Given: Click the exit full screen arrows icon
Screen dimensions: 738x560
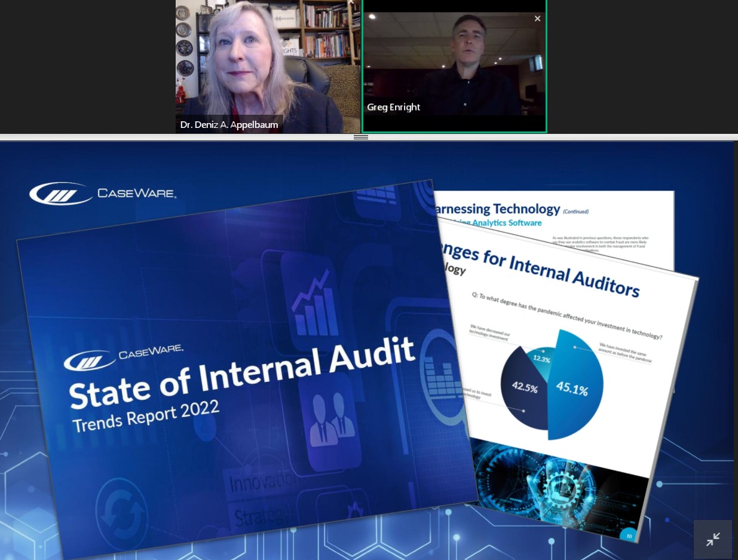Looking at the screenshot, I should pyautogui.click(x=713, y=539).
